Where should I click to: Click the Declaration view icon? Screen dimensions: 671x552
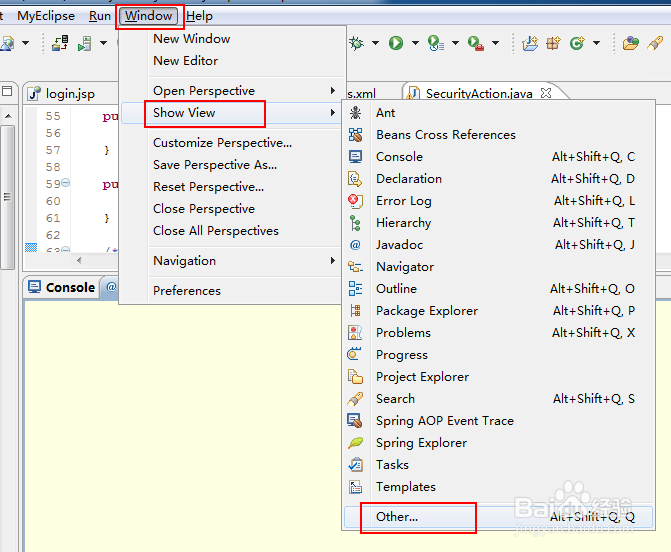coord(355,179)
